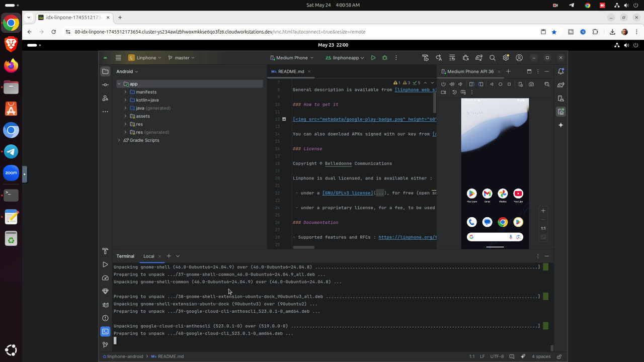Expand the manifests folder
Viewport: 644px width, 362px height.
coord(125,92)
